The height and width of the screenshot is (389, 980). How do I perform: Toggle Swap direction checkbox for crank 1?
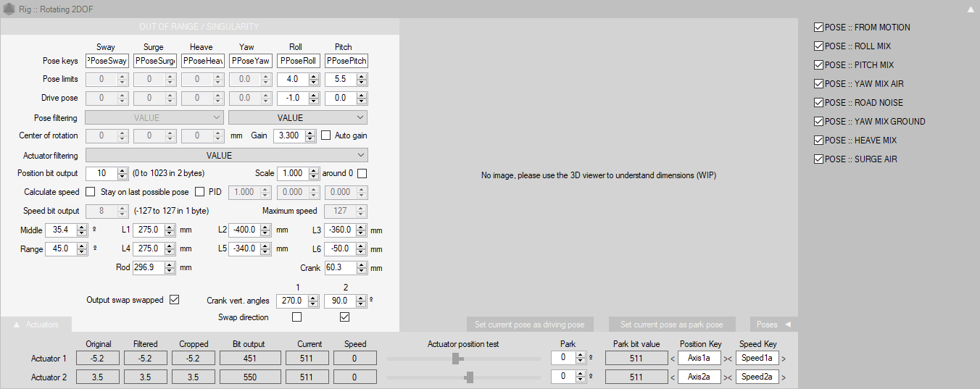pos(296,317)
